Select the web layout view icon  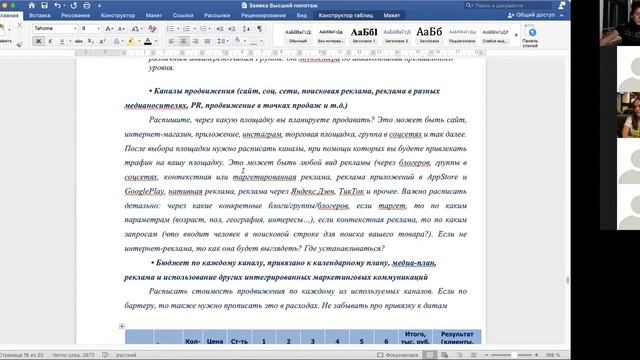point(445,355)
